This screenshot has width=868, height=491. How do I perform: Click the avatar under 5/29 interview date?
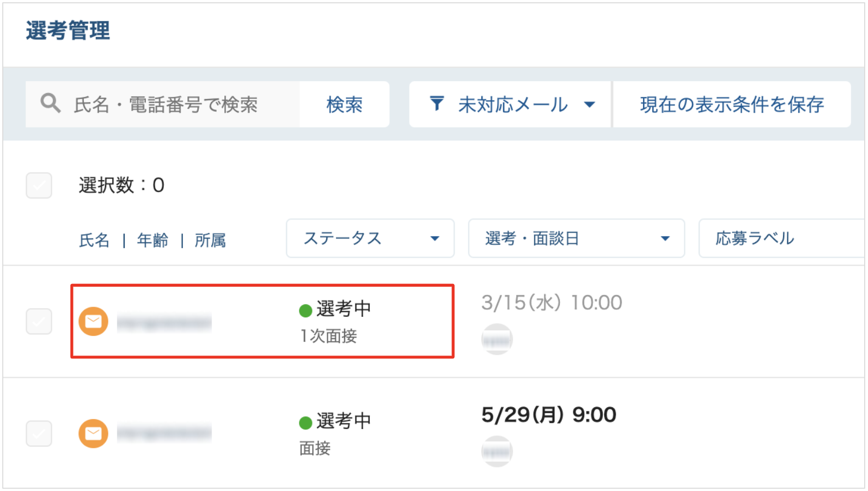[x=497, y=451]
